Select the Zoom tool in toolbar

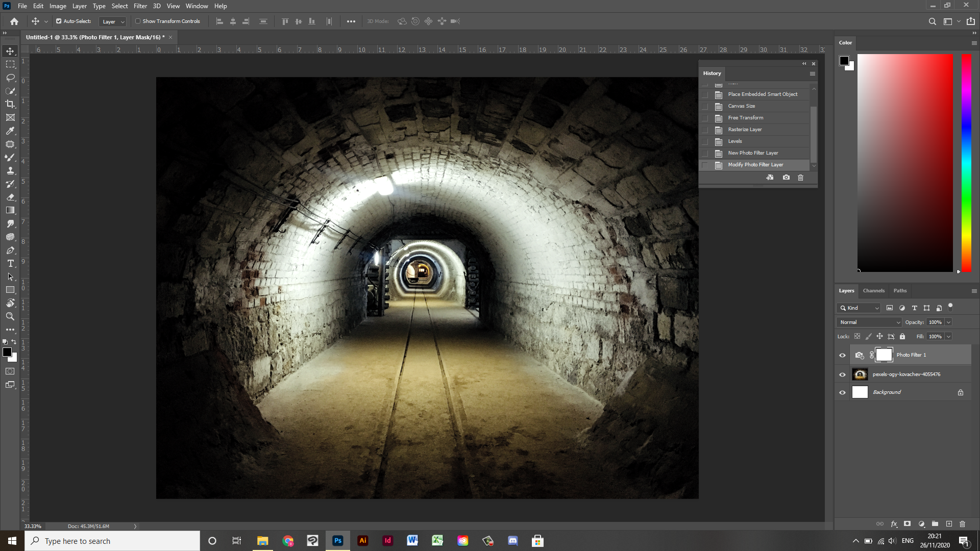point(10,316)
